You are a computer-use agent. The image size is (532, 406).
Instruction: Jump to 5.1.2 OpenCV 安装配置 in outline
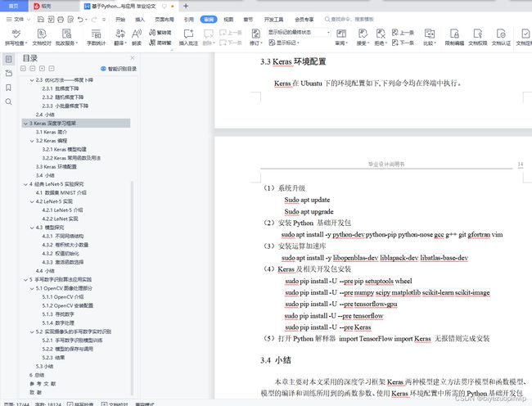coord(67,305)
